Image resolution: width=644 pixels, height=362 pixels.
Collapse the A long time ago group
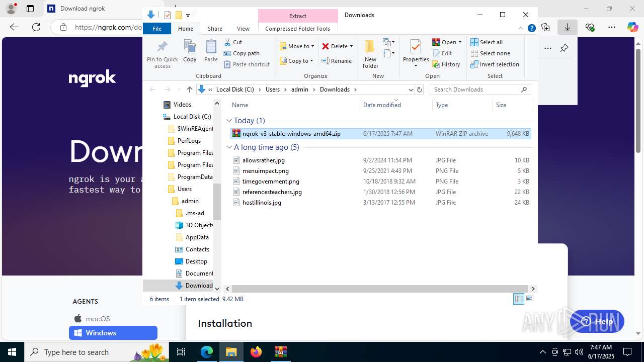point(229,147)
